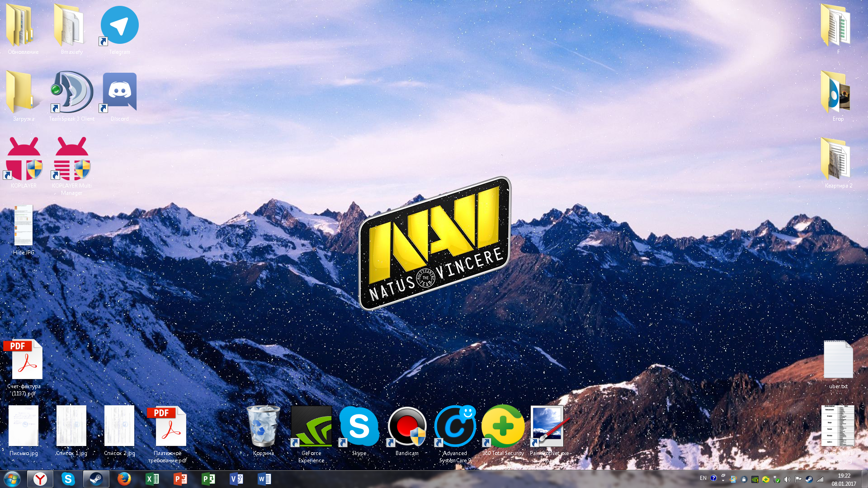The image size is (868, 488).
Task: Select the Корзина recycle bin icon
Action: (263, 431)
